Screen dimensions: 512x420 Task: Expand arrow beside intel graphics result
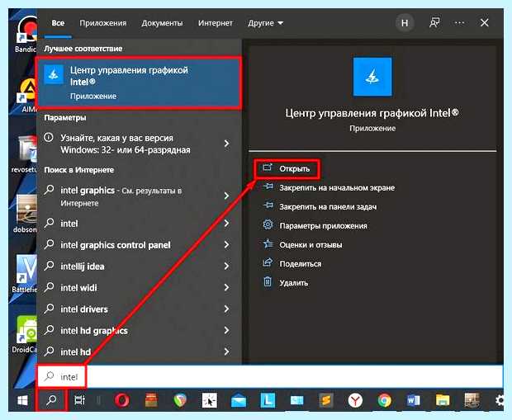[x=226, y=196]
